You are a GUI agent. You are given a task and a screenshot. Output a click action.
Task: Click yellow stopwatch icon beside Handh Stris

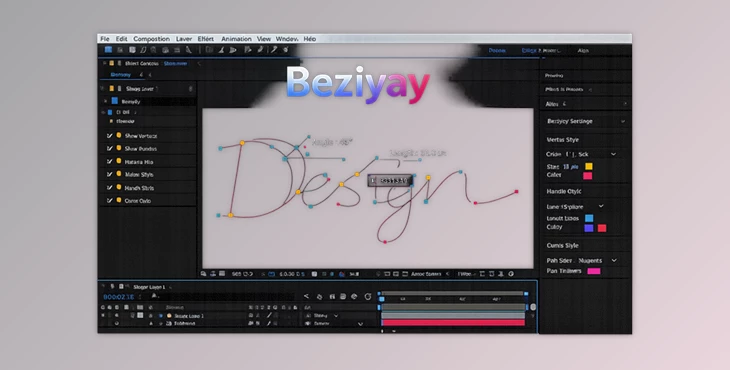(119, 187)
